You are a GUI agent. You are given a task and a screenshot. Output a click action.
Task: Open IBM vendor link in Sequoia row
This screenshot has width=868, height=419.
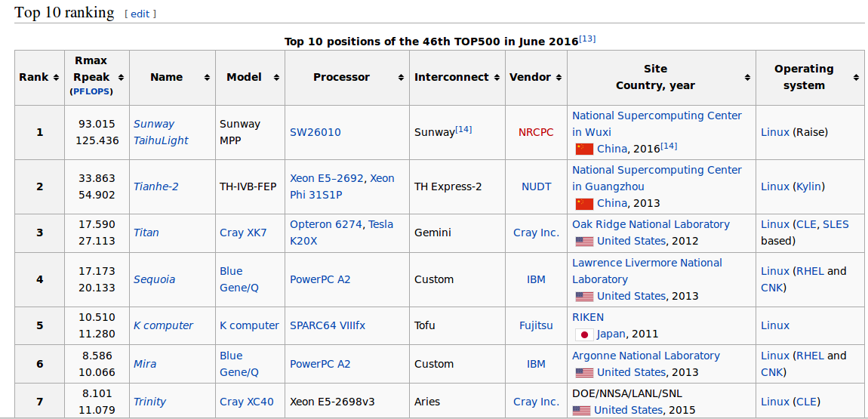[x=537, y=279]
